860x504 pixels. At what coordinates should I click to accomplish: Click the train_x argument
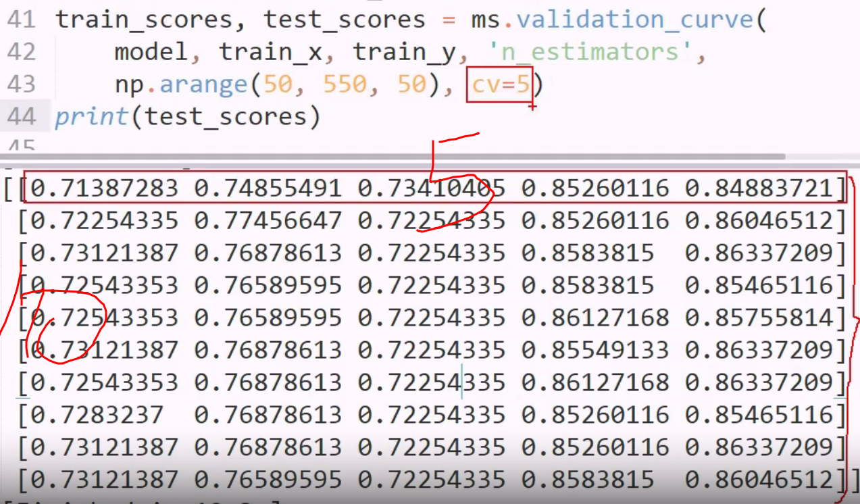point(271,52)
